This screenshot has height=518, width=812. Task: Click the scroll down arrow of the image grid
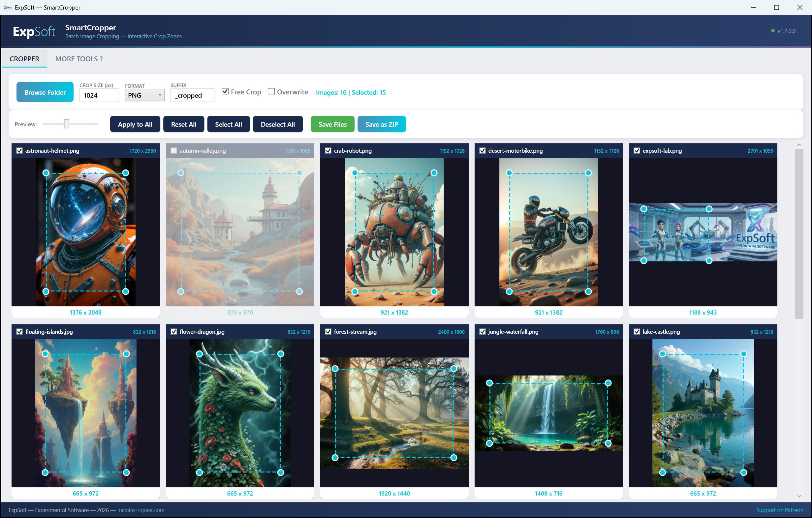(799, 496)
